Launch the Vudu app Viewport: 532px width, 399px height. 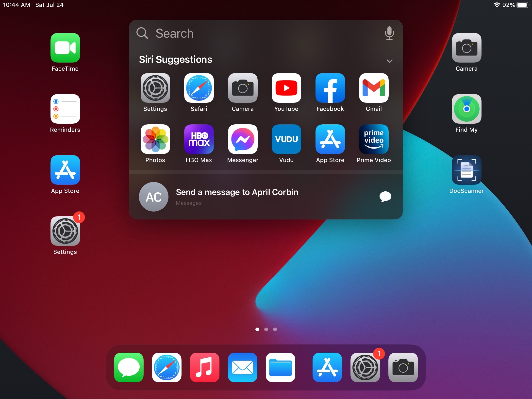[286, 139]
